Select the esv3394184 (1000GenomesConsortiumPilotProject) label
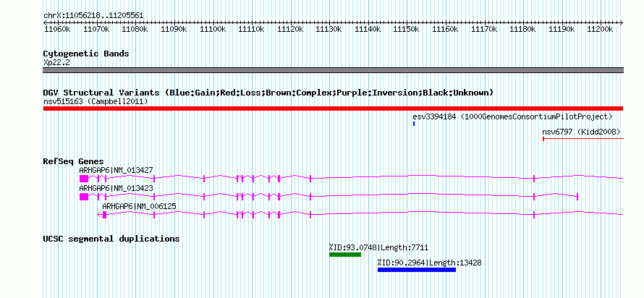The width and height of the screenshot is (644, 298). point(512,116)
